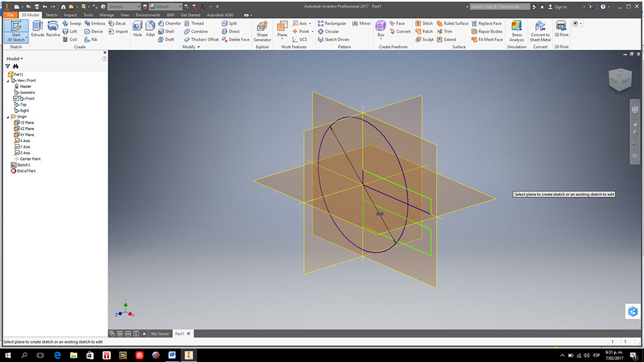Start a 2D Sketch

point(16,31)
